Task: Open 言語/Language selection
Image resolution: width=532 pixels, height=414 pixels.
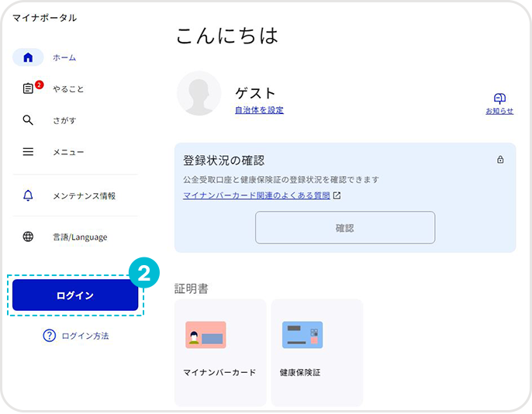Action: (80, 236)
